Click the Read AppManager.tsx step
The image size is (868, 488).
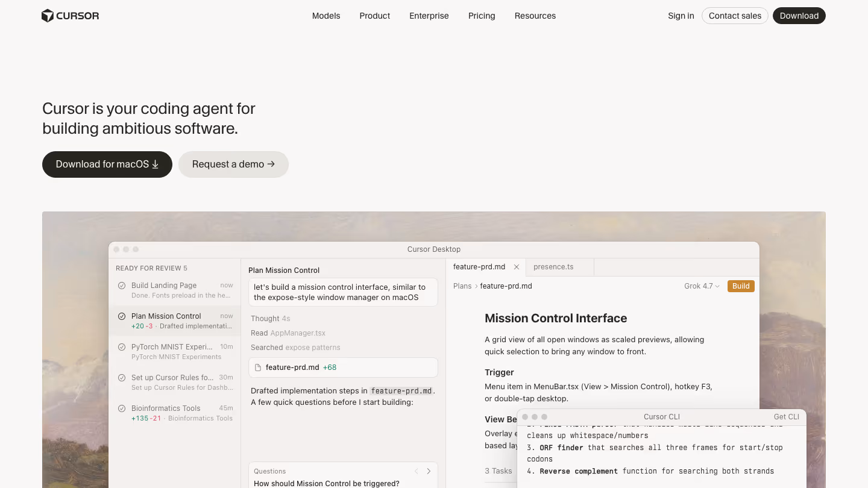click(288, 333)
